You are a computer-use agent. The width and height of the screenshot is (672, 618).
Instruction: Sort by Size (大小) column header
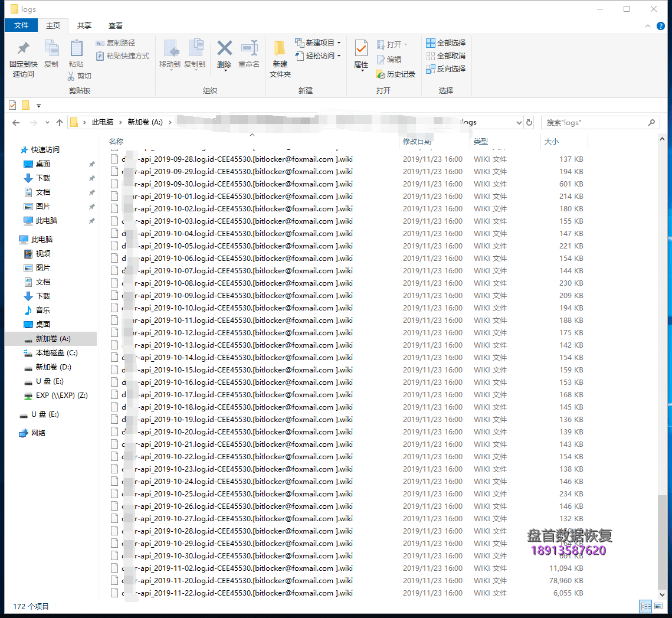[x=552, y=141]
